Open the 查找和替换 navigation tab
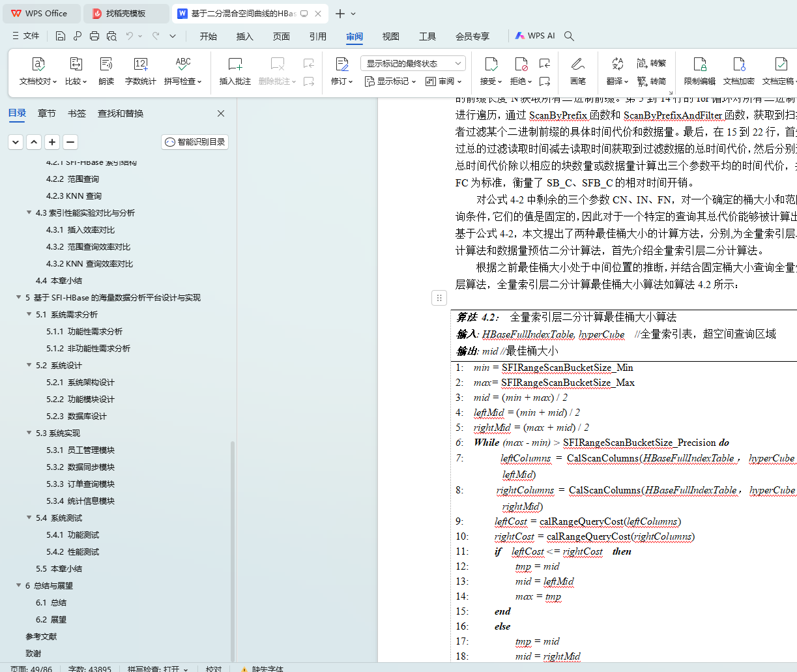Viewport: 797px width, 672px height. tap(121, 113)
